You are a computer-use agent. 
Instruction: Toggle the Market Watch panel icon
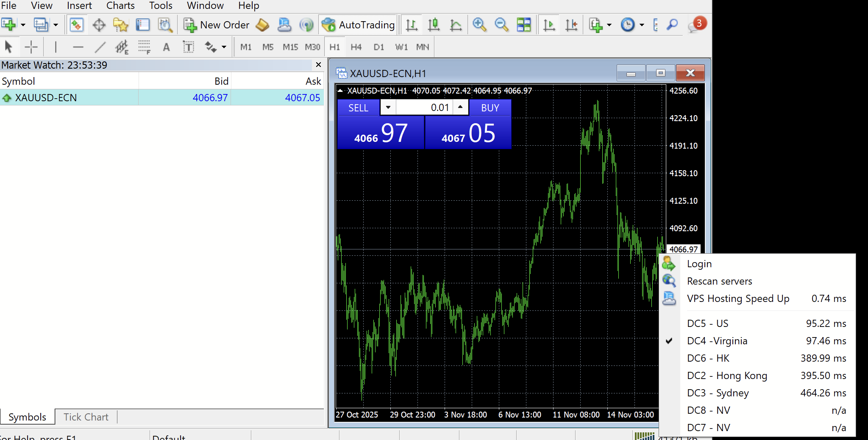pyautogui.click(x=76, y=25)
